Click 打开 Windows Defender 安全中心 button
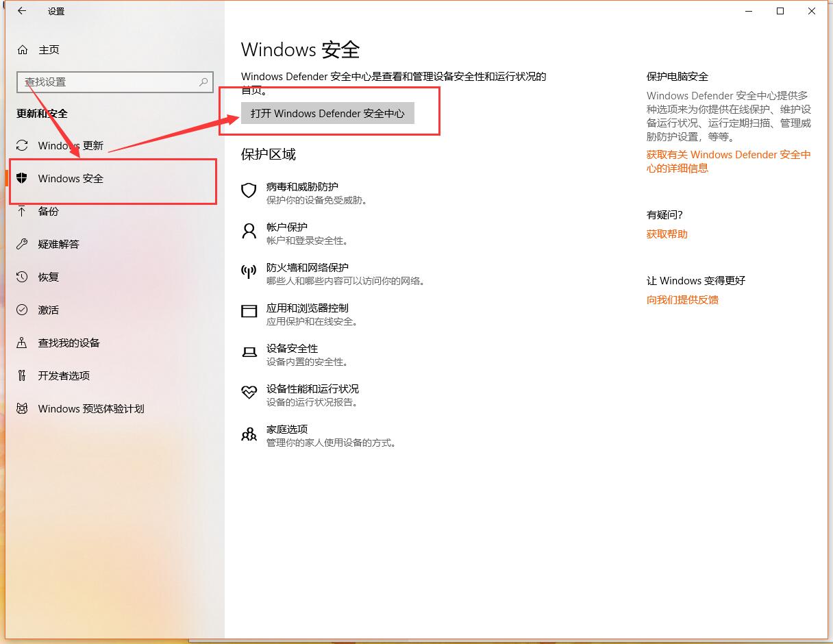 tap(327, 114)
